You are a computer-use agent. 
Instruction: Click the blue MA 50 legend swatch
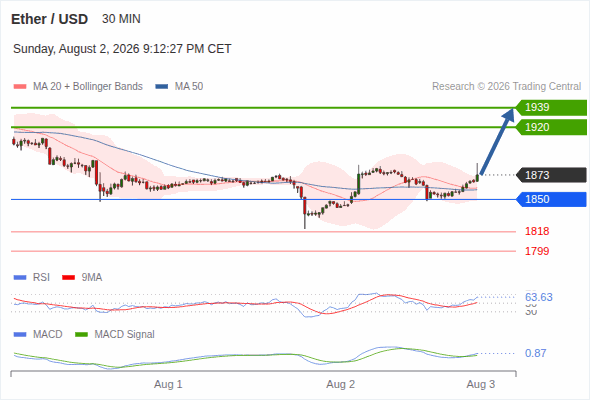tap(162, 87)
